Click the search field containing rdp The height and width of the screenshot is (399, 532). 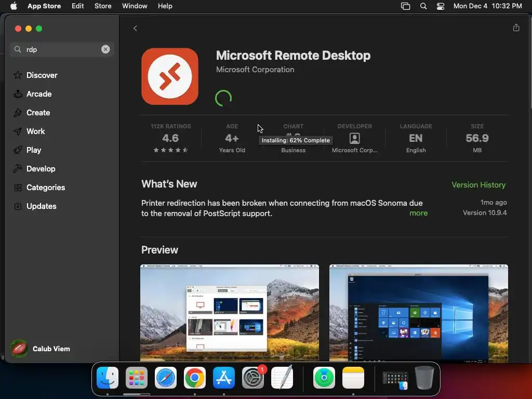click(x=62, y=49)
